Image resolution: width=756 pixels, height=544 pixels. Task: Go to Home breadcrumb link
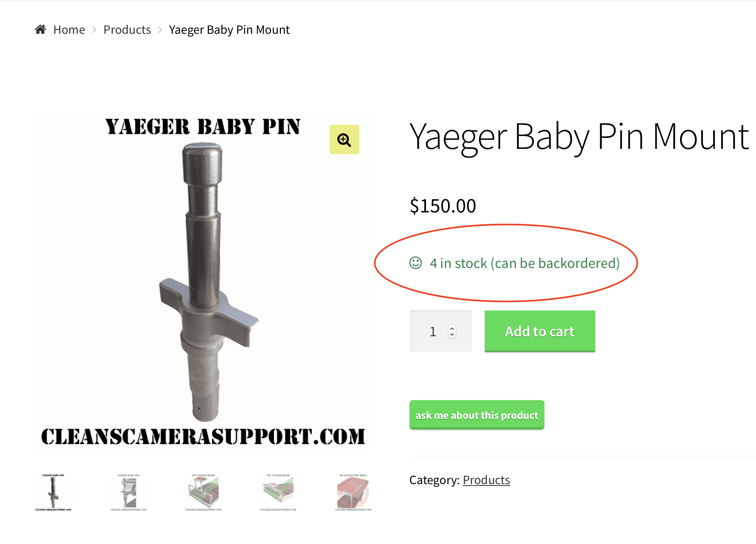(x=69, y=30)
